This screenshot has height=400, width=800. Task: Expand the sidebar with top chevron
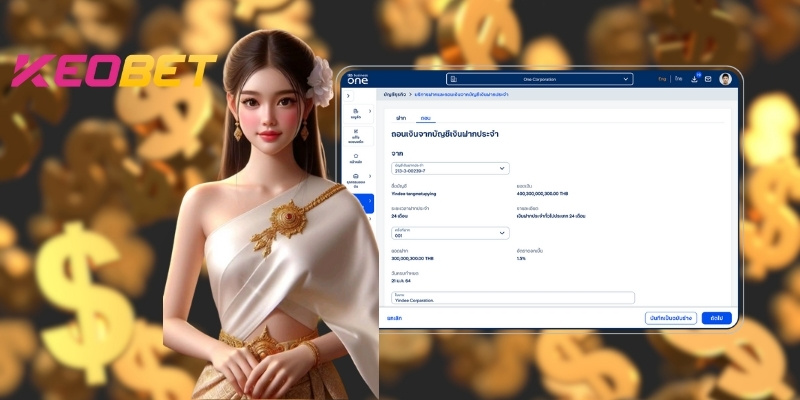[348, 96]
